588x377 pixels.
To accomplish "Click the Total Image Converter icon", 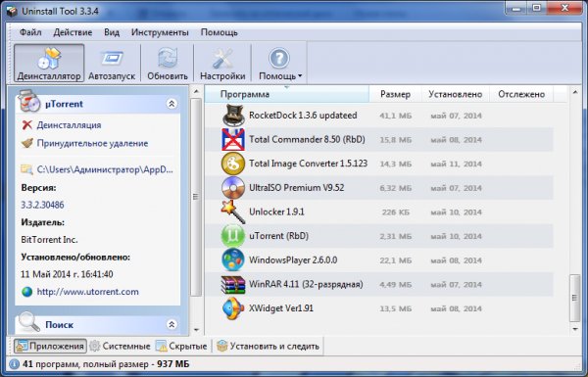I will (233, 164).
